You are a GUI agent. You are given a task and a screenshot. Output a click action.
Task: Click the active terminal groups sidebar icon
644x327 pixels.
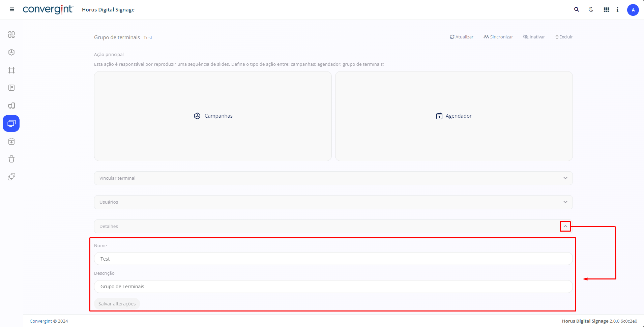pos(11,123)
